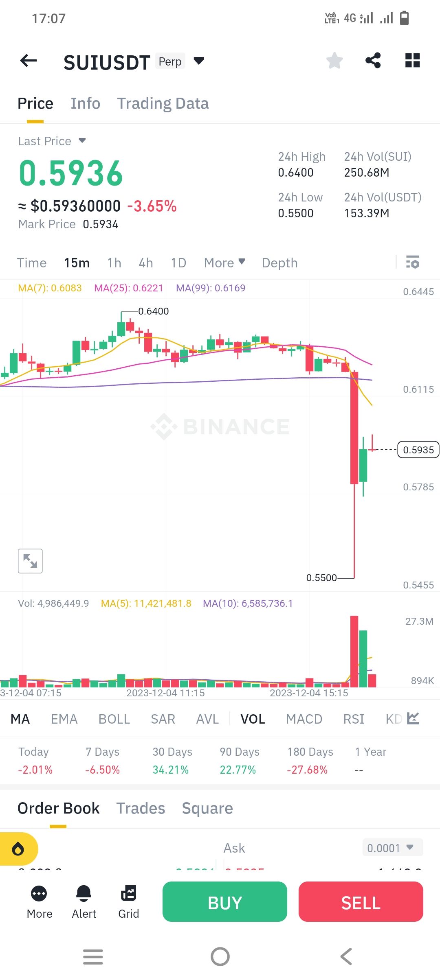Open the four-square grid menu icon
The width and height of the screenshot is (440, 980).
pyautogui.click(x=412, y=61)
